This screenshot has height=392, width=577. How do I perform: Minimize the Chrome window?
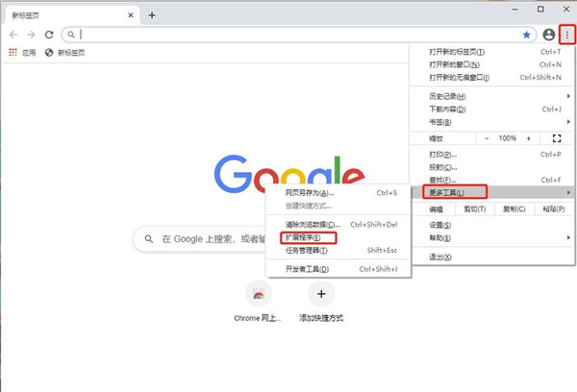pos(514,9)
